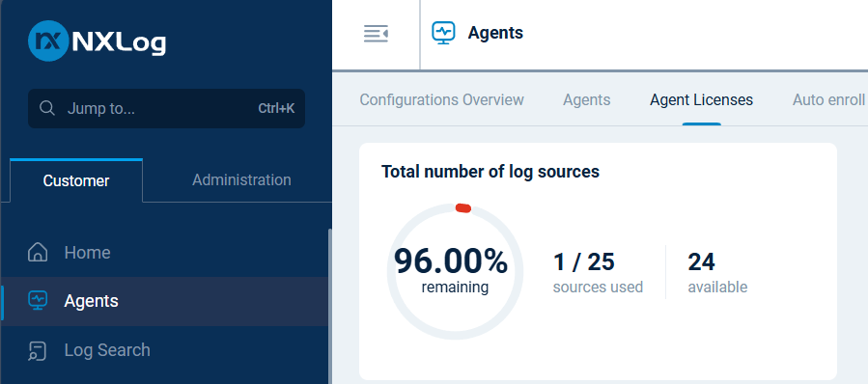Click the 'Agents' page title text

click(495, 33)
